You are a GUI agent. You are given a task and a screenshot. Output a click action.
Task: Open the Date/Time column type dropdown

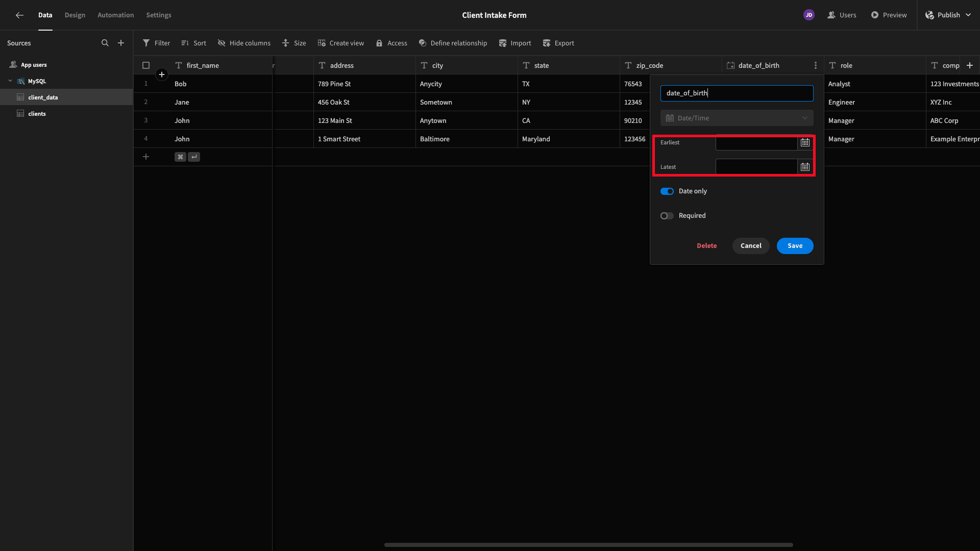(x=737, y=118)
